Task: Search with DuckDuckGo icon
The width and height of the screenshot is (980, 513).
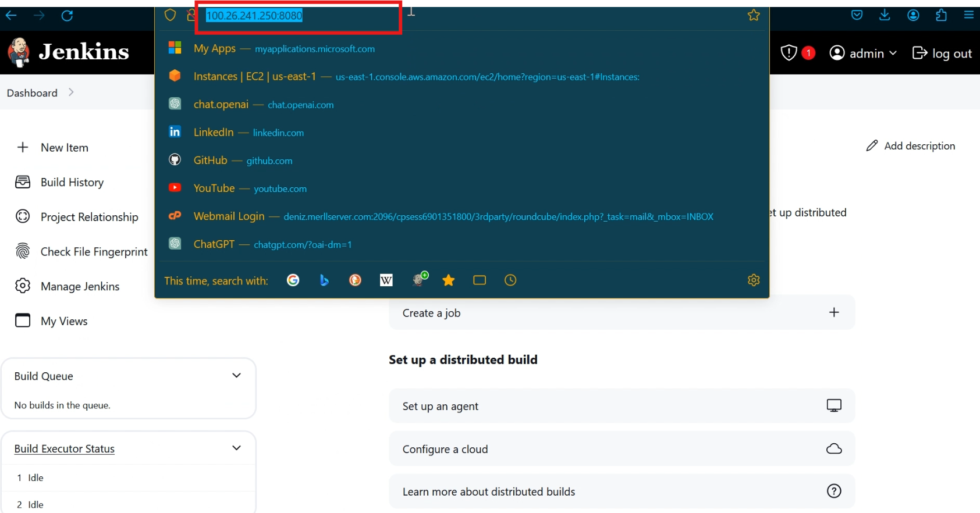Action: pos(355,280)
